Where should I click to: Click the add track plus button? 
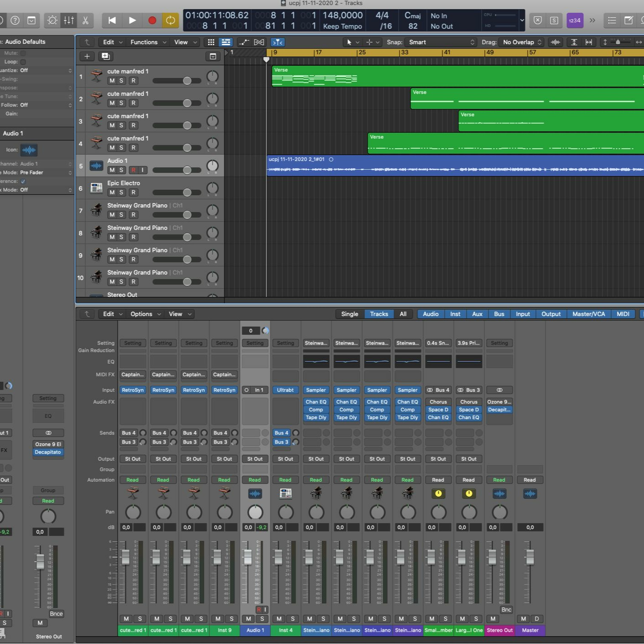pyautogui.click(x=87, y=56)
